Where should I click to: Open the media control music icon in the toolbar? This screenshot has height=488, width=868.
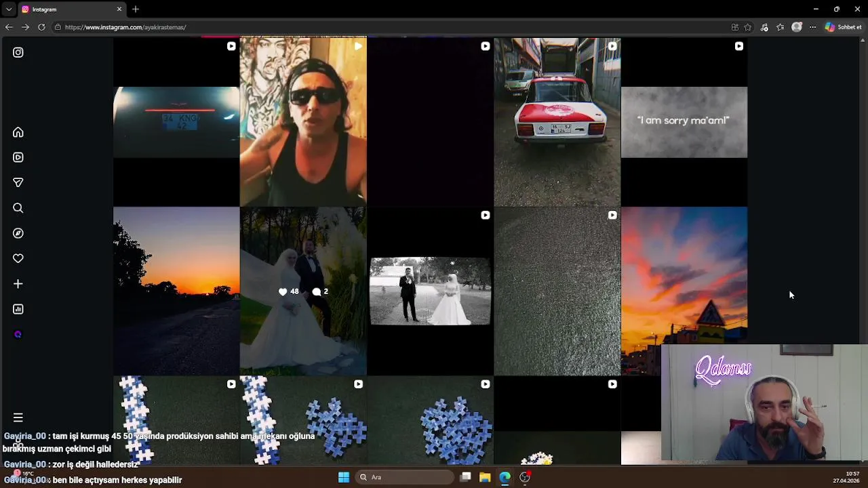(764, 27)
